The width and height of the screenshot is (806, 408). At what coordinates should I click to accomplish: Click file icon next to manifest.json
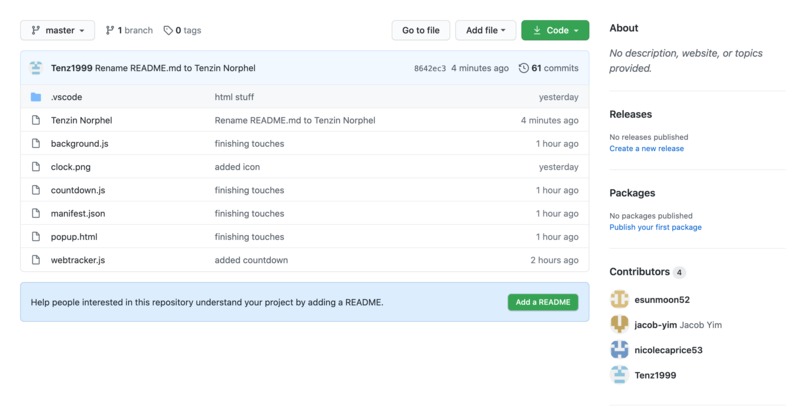(35, 213)
